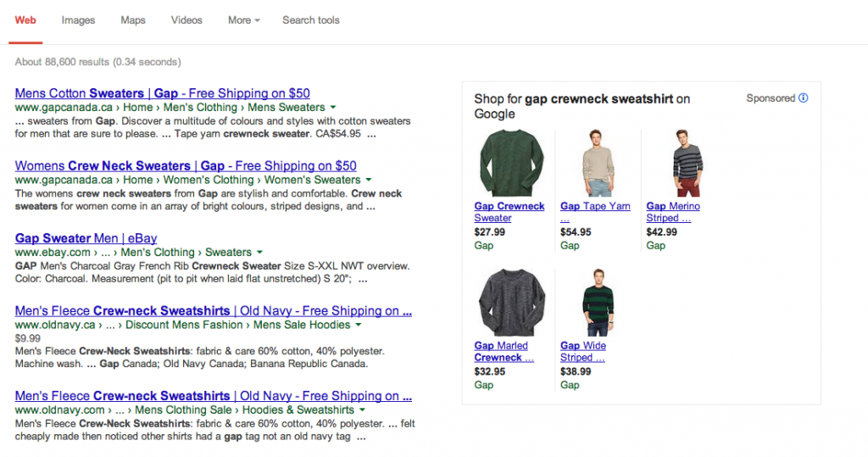Open the oldnavy.com Fleece Crew-neck Sweatshirts result
The image size is (868, 457).
click(213, 396)
